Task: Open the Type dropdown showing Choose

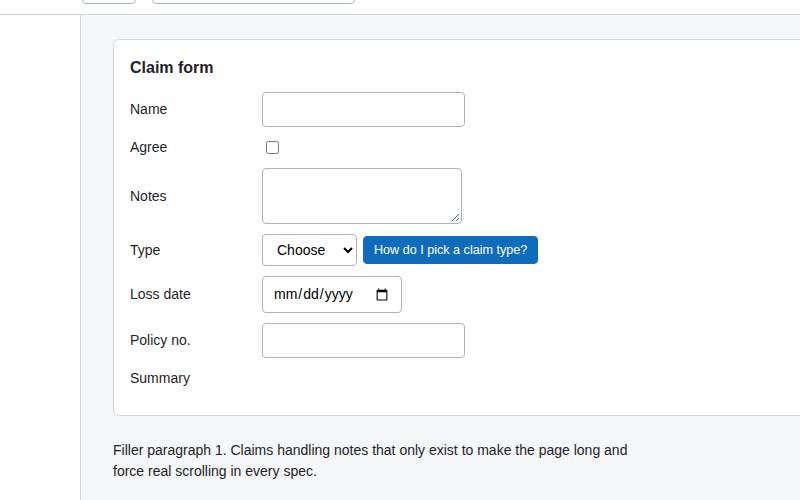Action: point(309,250)
